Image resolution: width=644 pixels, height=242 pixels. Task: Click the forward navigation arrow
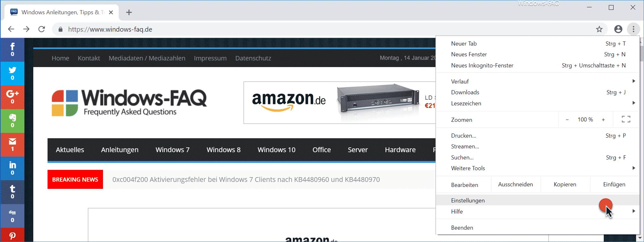26,29
